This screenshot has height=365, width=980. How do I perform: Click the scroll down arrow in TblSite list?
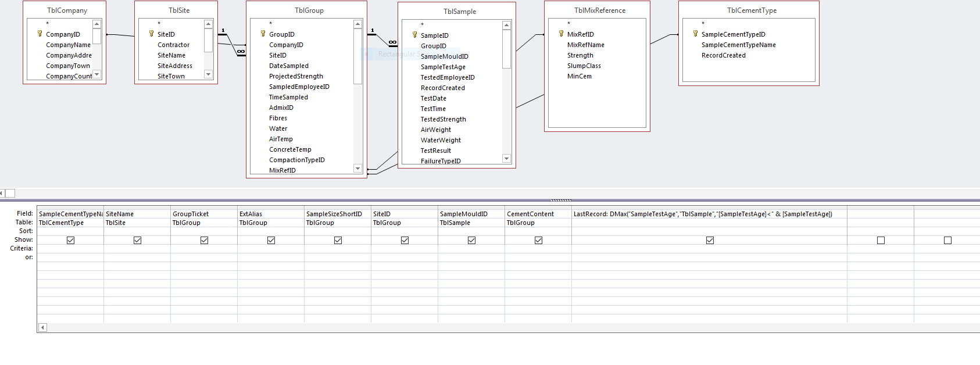pos(209,74)
